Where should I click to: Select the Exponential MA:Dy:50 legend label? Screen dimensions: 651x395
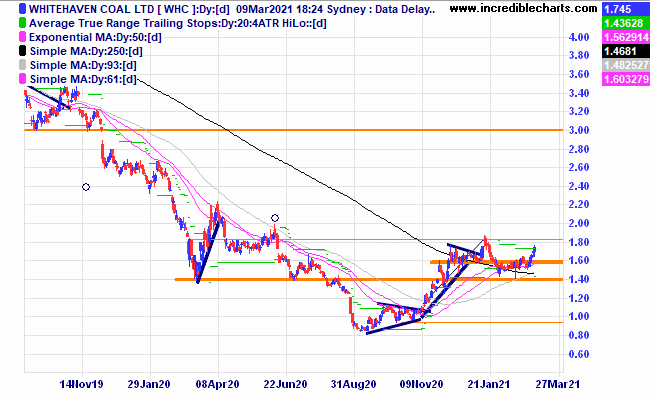[95, 37]
